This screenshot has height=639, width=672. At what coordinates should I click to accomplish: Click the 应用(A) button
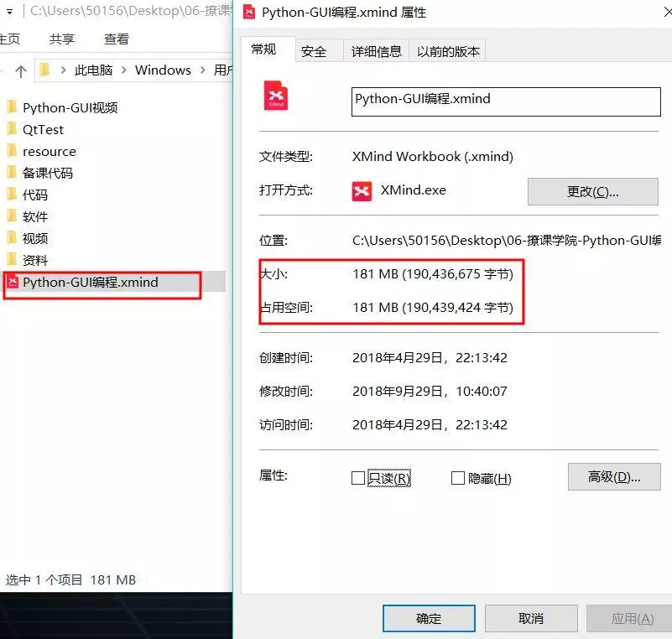pyautogui.click(x=630, y=618)
